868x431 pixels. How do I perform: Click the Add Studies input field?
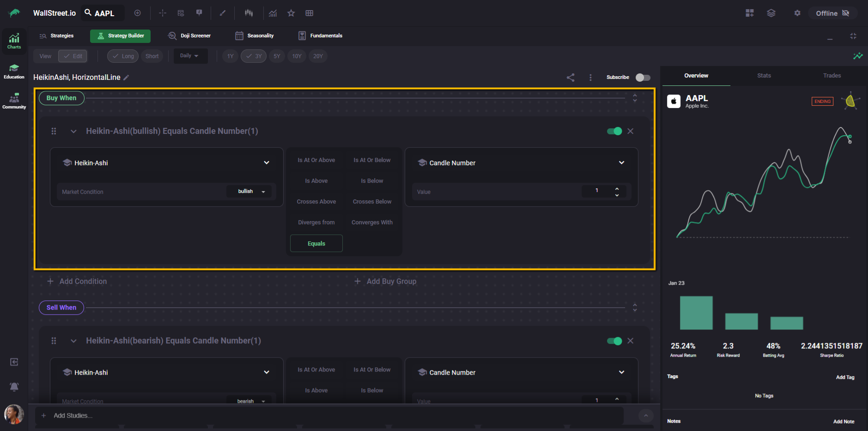(x=323, y=416)
